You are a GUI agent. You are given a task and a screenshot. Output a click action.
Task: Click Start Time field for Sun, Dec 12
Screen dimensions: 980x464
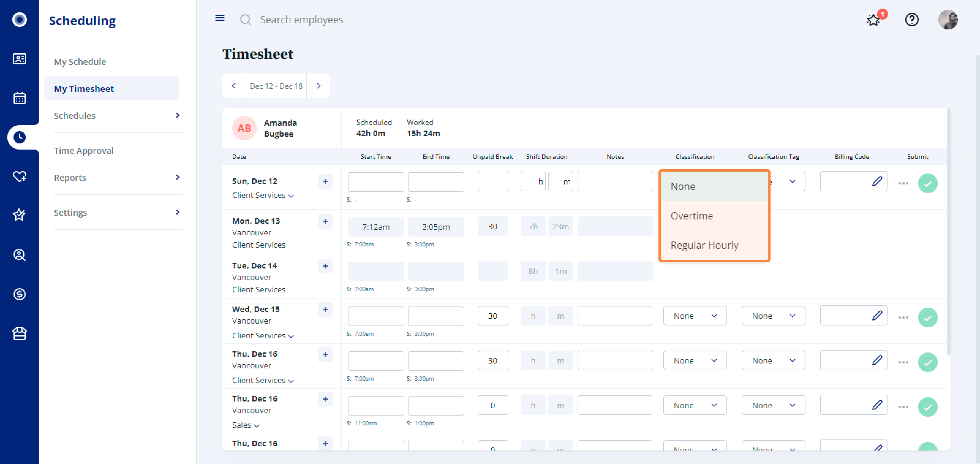point(375,182)
